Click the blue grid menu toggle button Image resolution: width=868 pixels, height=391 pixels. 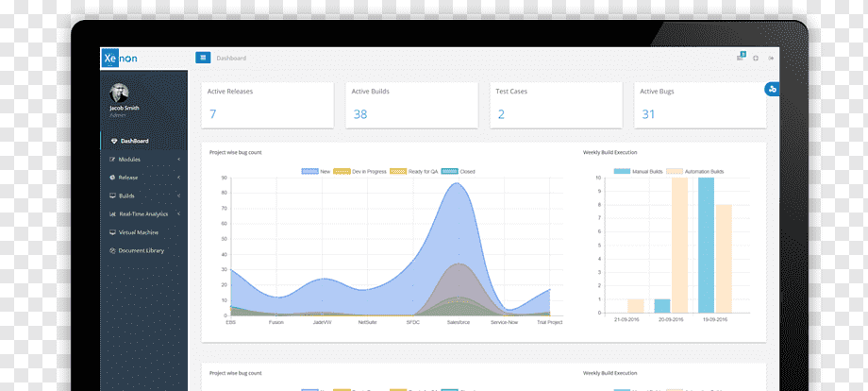pyautogui.click(x=203, y=58)
